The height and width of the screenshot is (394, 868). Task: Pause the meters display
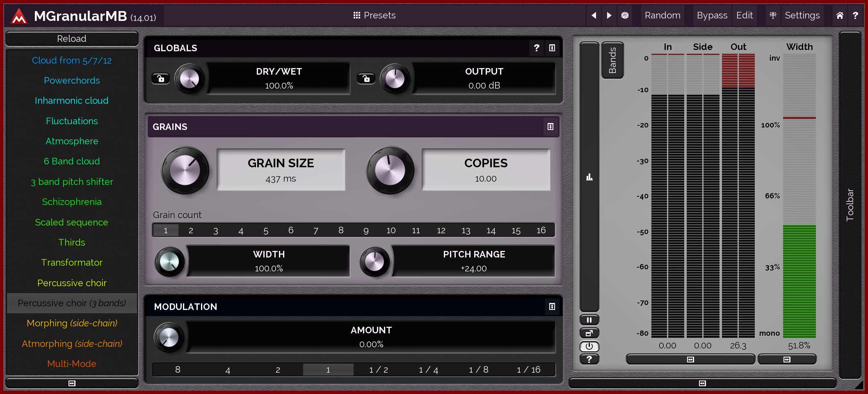pos(589,320)
